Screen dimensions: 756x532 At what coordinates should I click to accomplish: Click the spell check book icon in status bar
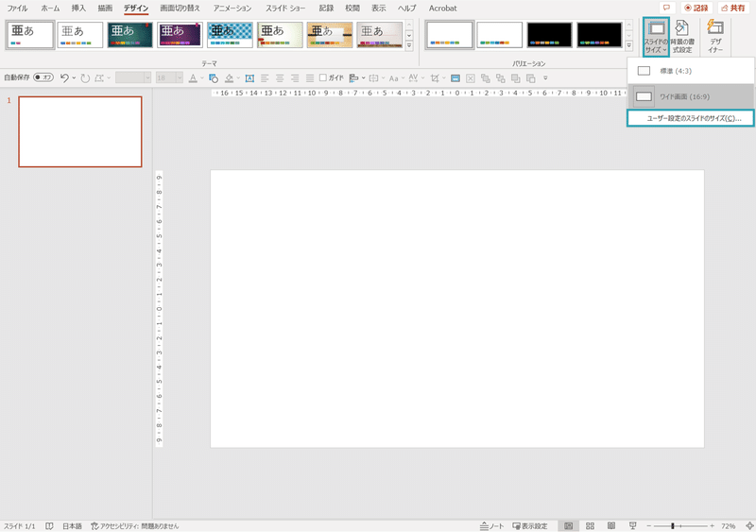coord(49,525)
